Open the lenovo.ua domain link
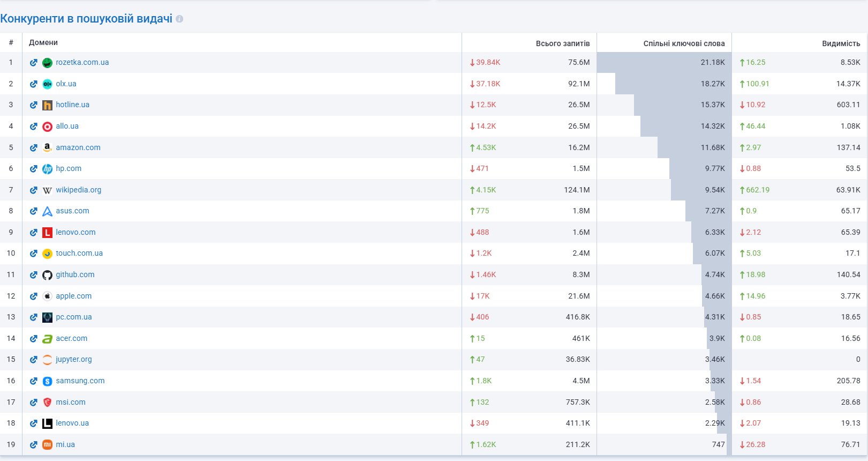868x461 pixels. 72,423
